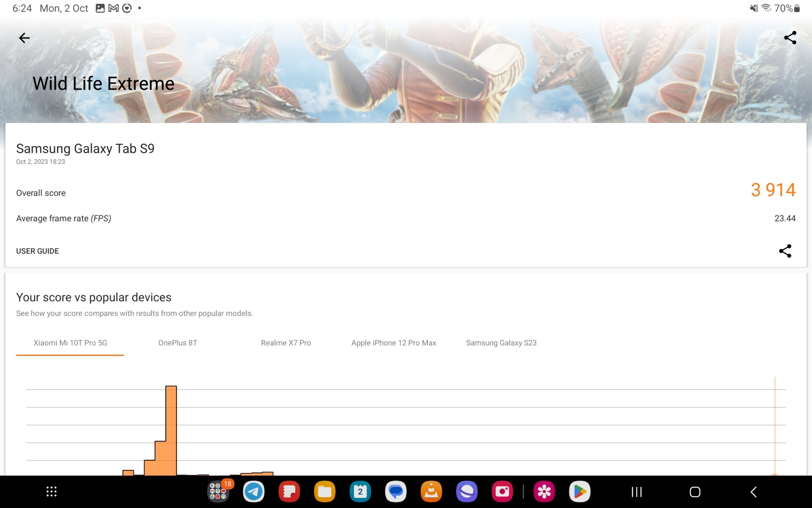Share score using the card share icon
Image resolution: width=812 pixels, height=508 pixels.
pyautogui.click(x=785, y=251)
